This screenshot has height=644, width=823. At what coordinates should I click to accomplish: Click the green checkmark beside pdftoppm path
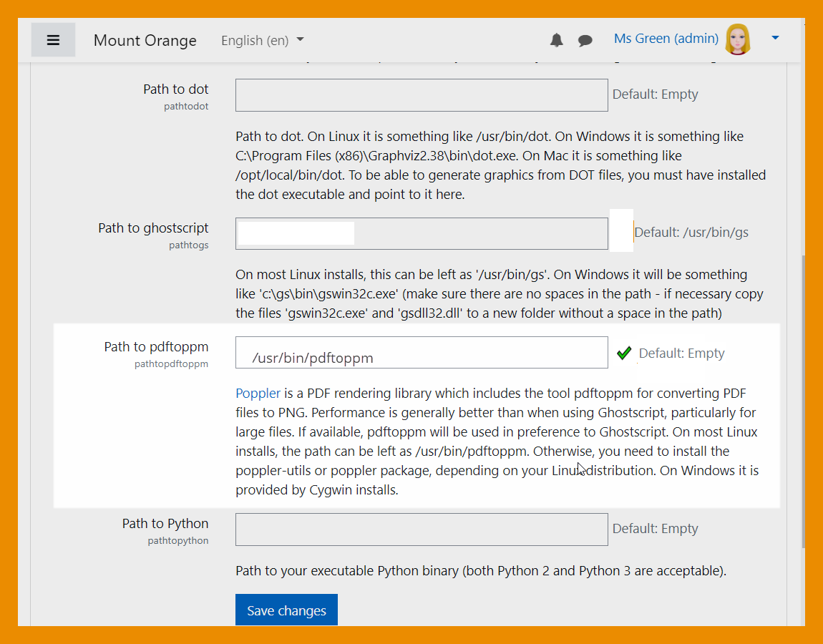click(x=624, y=353)
